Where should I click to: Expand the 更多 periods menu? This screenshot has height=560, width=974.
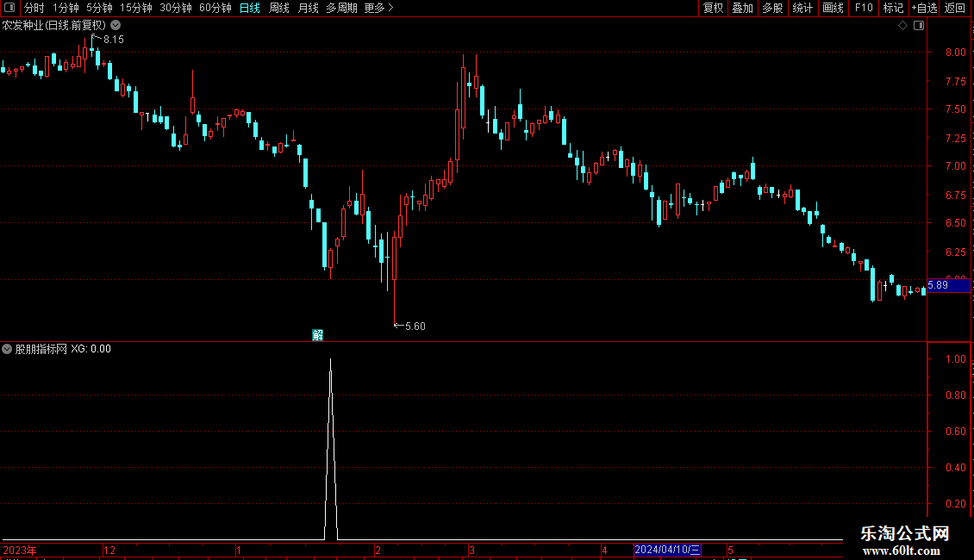pos(378,8)
